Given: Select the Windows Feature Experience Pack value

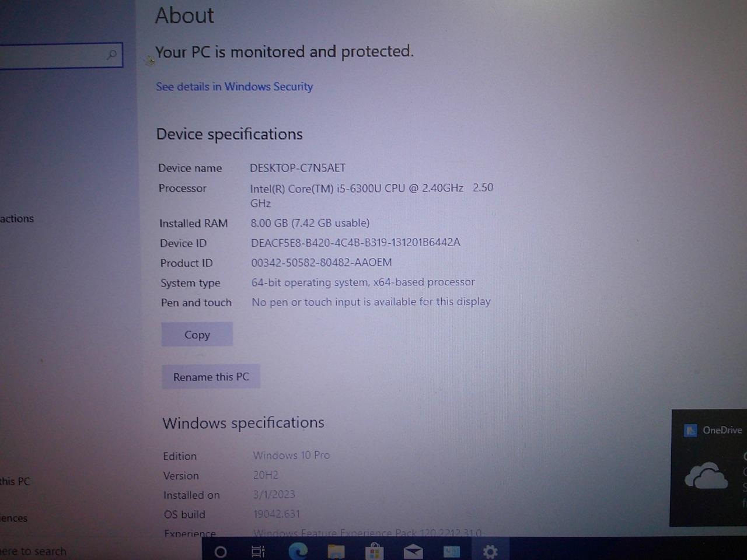Looking at the screenshot, I should (x=368, y=533).
